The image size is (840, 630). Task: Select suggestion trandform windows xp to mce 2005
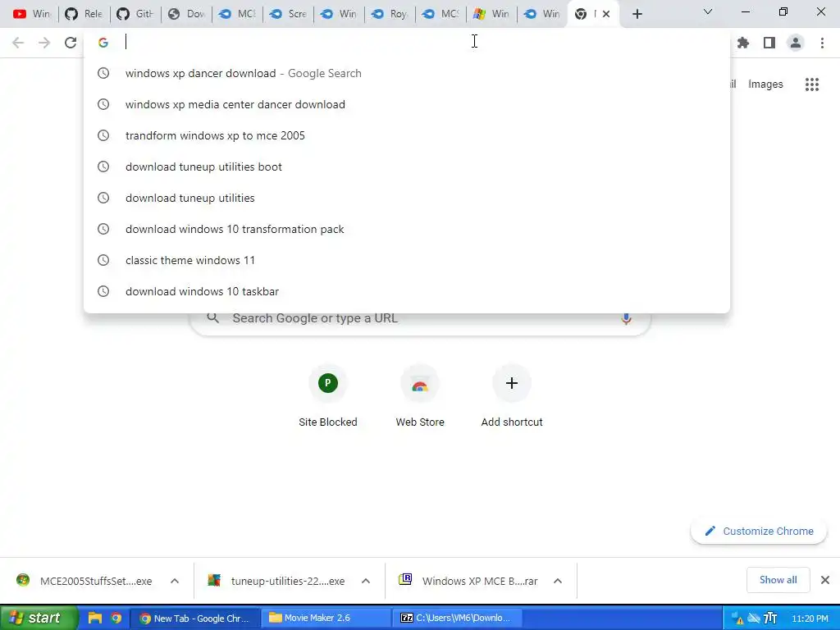[x=407, y=135]
